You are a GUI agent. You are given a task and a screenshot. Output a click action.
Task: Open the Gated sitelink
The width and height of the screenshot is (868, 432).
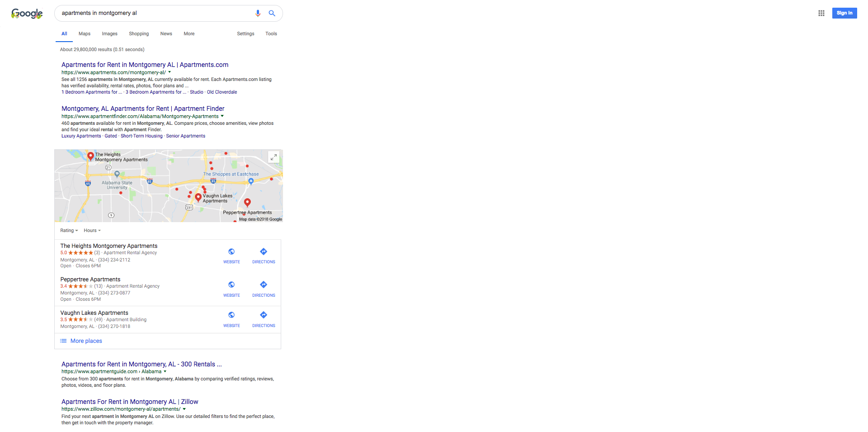(111, 136)
